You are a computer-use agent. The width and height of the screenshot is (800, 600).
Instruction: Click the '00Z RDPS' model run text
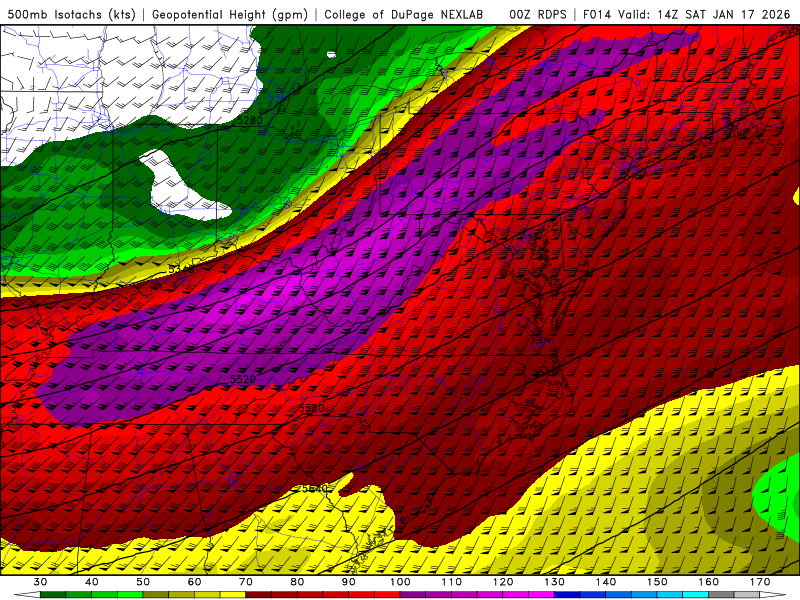pyautogui.click(x=537, y=14)
